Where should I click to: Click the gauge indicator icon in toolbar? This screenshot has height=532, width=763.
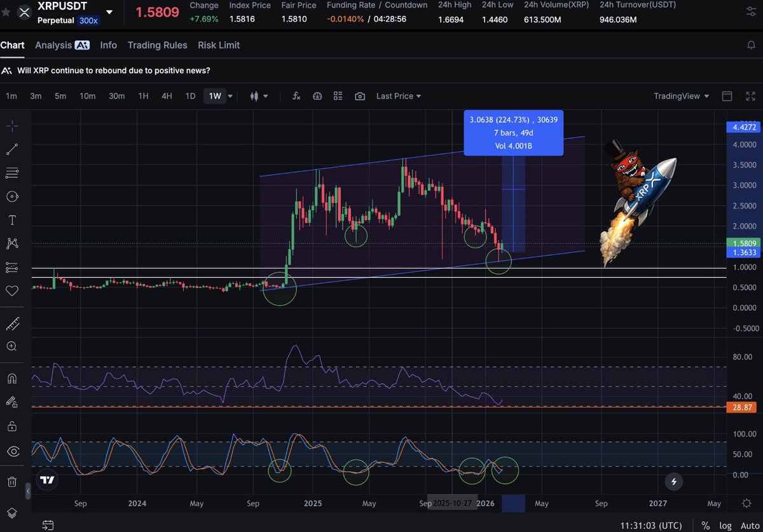click(x=317, y=96)
